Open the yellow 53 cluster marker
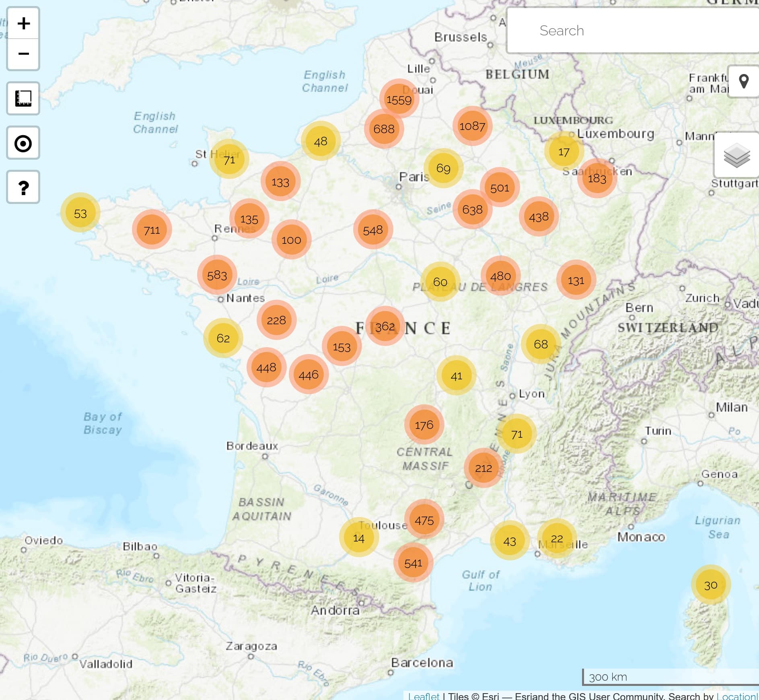Image resolution: width=759 pixels, height=700 pixels. pyautogui.click(x=80, y=213)
